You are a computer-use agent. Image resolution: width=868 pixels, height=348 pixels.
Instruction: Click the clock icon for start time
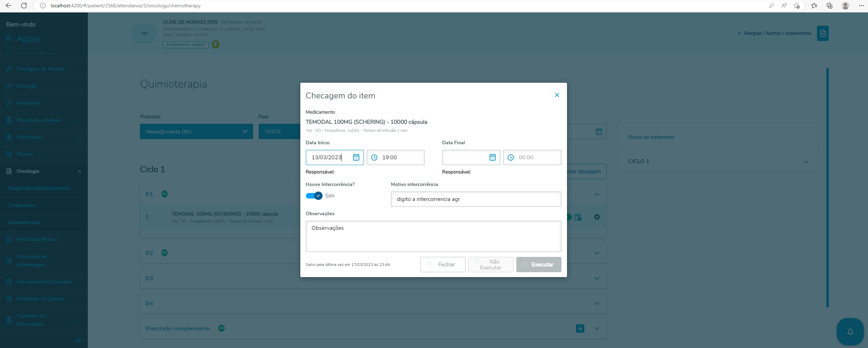(x=374, y=157)
